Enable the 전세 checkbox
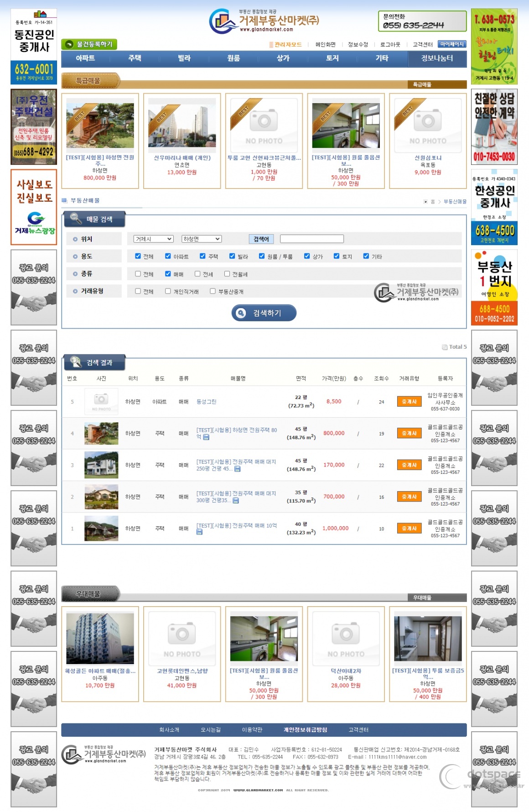Viewport: 529px width, 812px height. pyautogui.click(x=197, y=274)
